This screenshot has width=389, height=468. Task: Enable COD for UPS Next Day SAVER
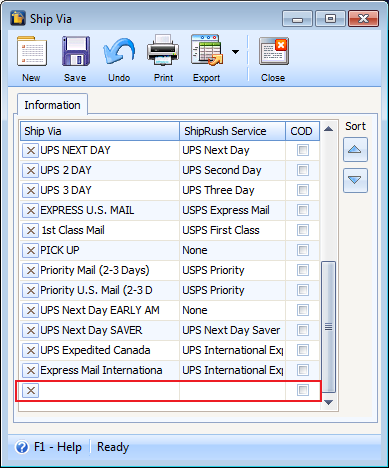303,330
